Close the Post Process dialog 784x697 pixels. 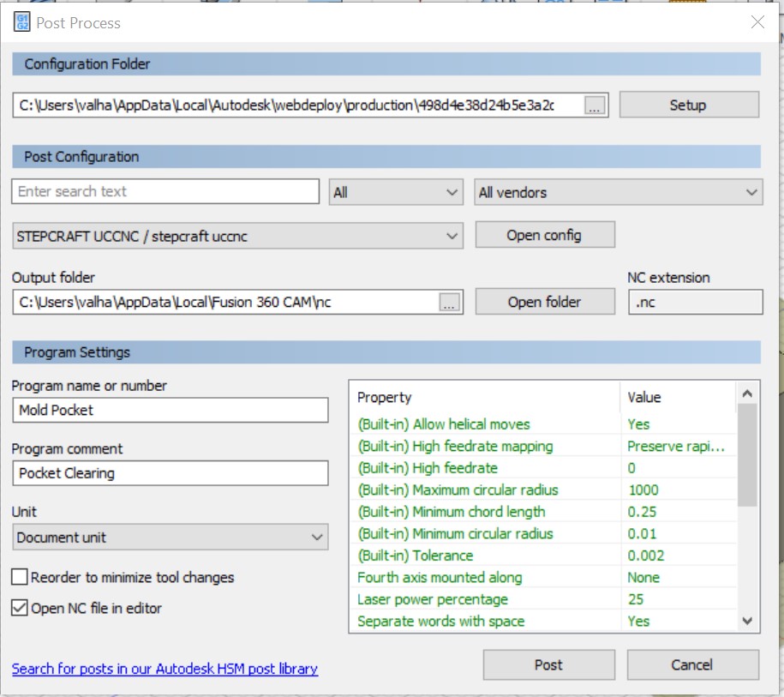(757, 23)
